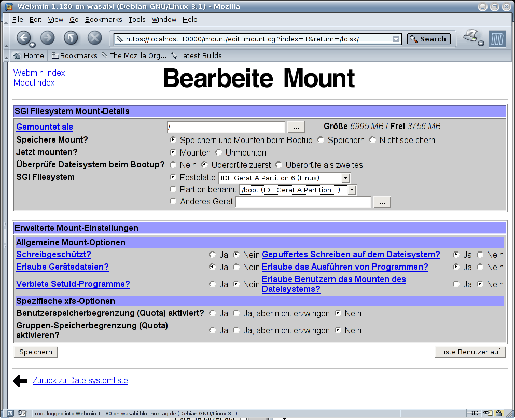This screenshot has width=515, height=420.
Task: Open the URL history dropdown arrow
Action: click(396, 39)
